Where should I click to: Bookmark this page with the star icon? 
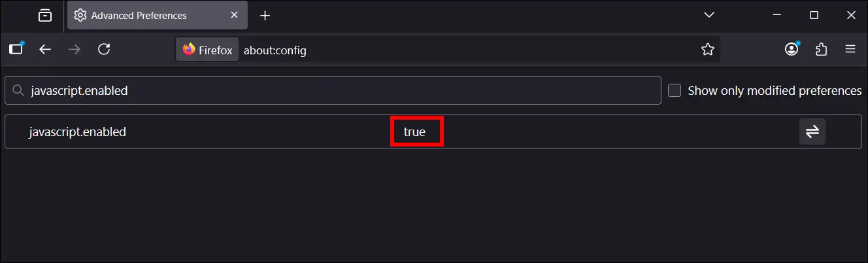pyautogui.click(x=707, y=50)
